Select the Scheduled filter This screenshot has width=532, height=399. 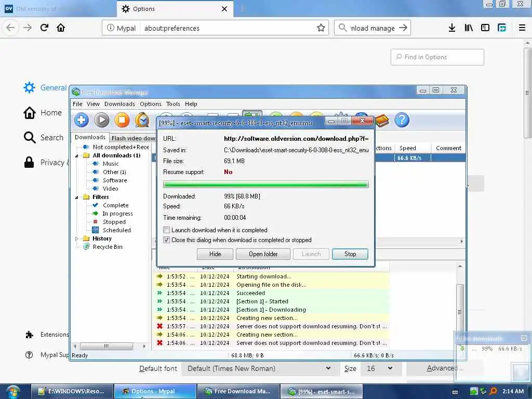(117, 230)
